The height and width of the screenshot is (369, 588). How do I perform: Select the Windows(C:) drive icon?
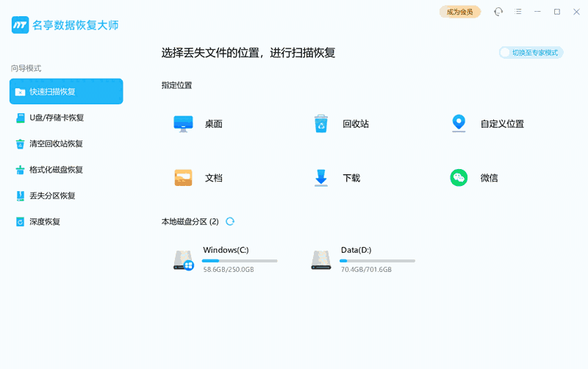(x=183, y=260)
